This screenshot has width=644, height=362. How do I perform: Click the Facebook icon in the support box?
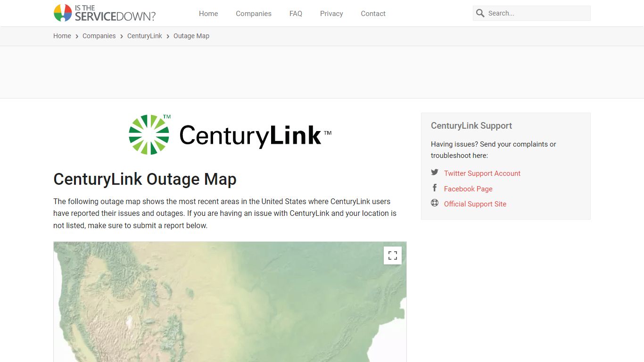coord(435,188)
